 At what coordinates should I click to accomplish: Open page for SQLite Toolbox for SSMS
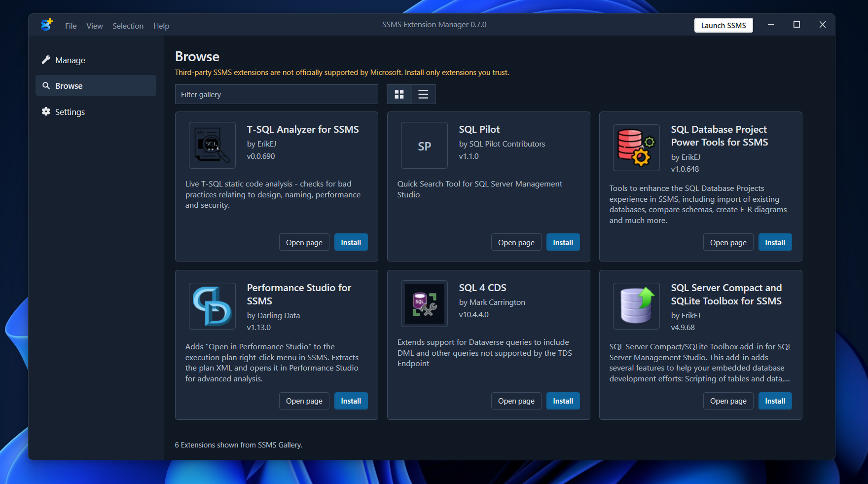tap(728, 401)
